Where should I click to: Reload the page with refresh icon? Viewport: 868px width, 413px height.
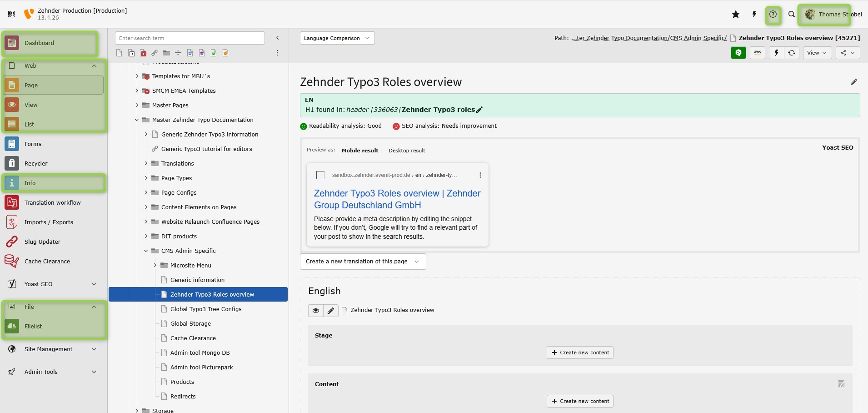[x=792, y=53]
